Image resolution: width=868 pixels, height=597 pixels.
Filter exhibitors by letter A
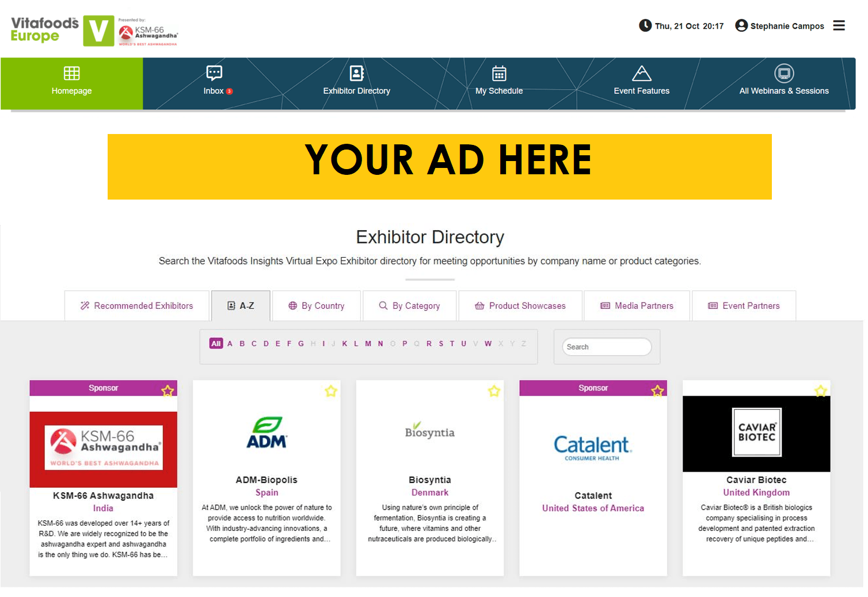tap(230, 343)
